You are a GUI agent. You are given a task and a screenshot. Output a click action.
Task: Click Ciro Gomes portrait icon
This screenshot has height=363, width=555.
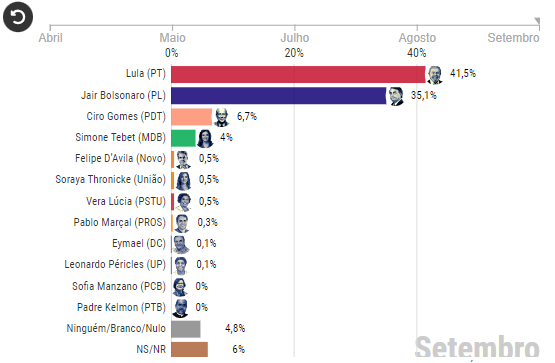tap(222, 117)
